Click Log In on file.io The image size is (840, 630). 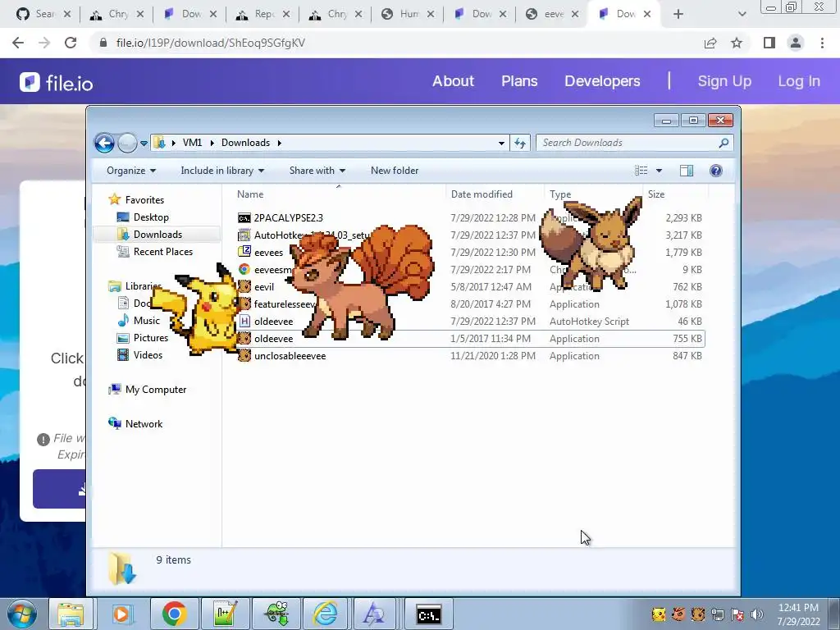coord(799,81)
